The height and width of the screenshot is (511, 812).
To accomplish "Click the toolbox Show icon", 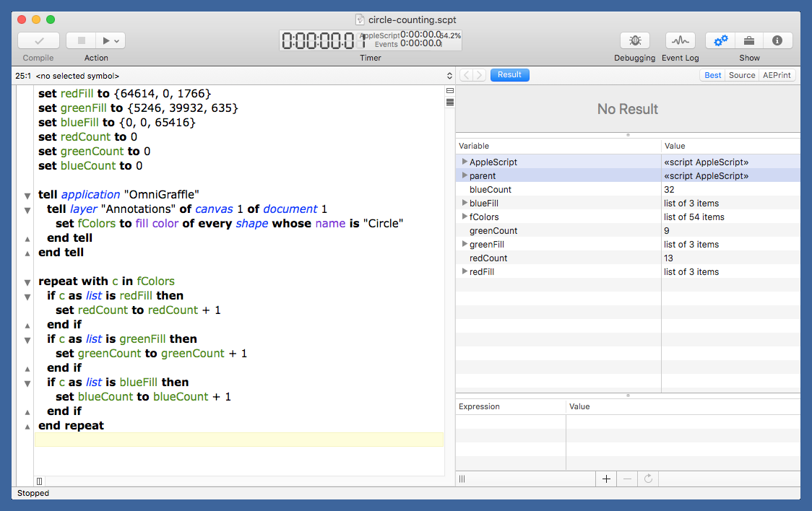I will [x=749, y=41].
